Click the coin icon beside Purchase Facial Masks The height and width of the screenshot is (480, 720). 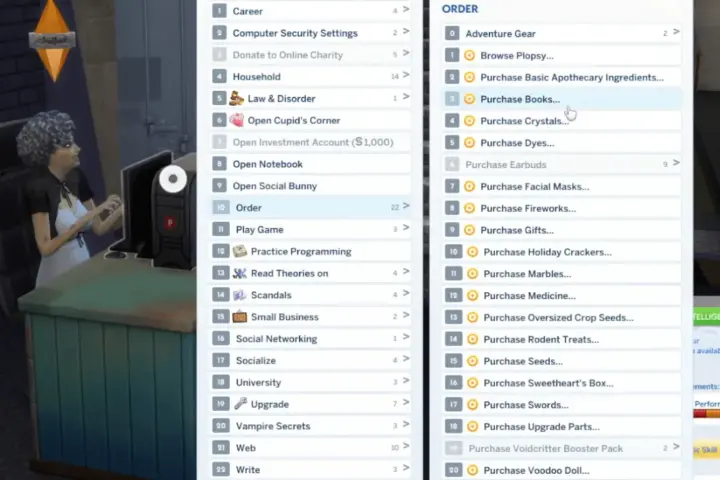(469, 186)
